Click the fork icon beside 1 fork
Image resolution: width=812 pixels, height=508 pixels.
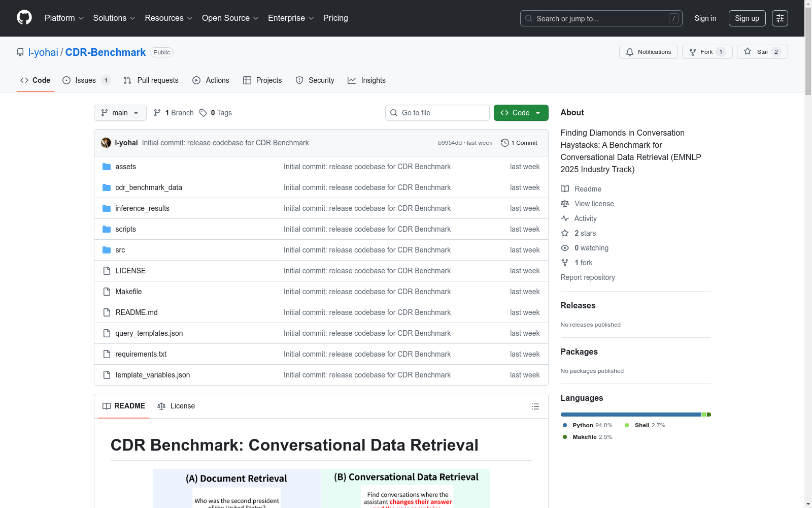coord(565,263)
